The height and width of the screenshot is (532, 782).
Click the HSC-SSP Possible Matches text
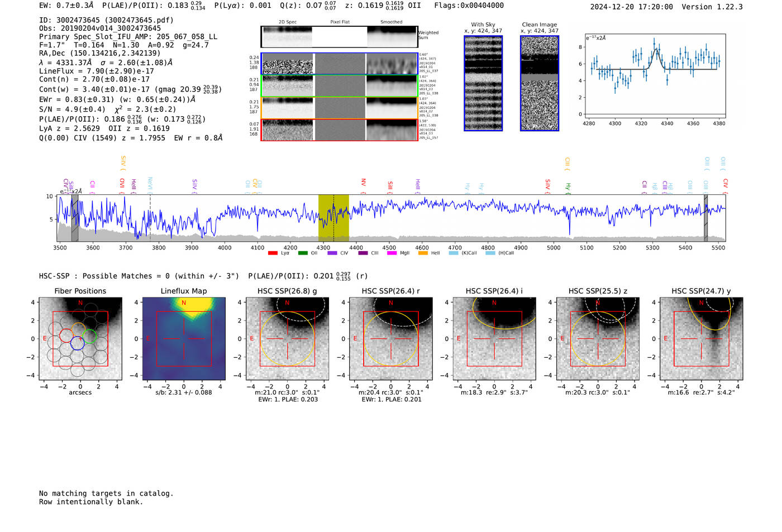point(139,276)
